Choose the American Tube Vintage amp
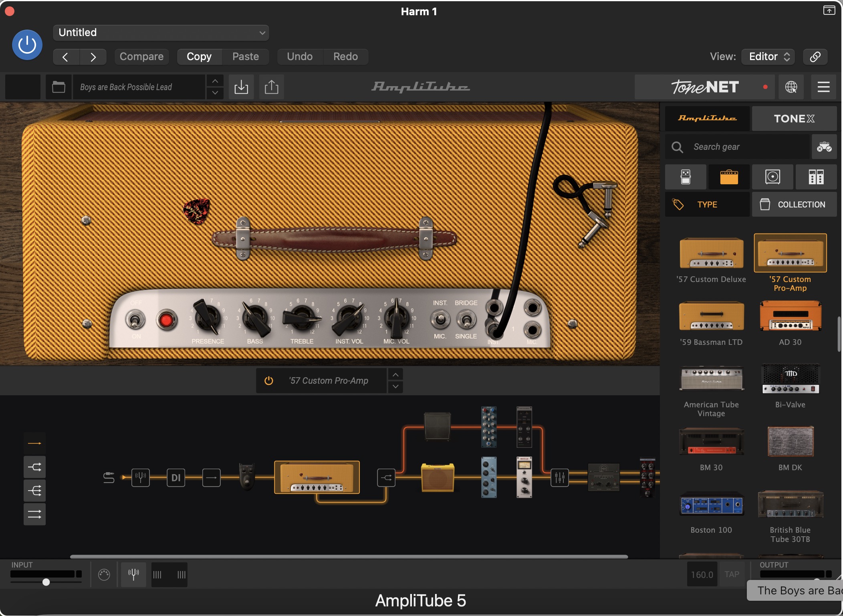Screen dimensions: 843x616 tap(711, 378)
